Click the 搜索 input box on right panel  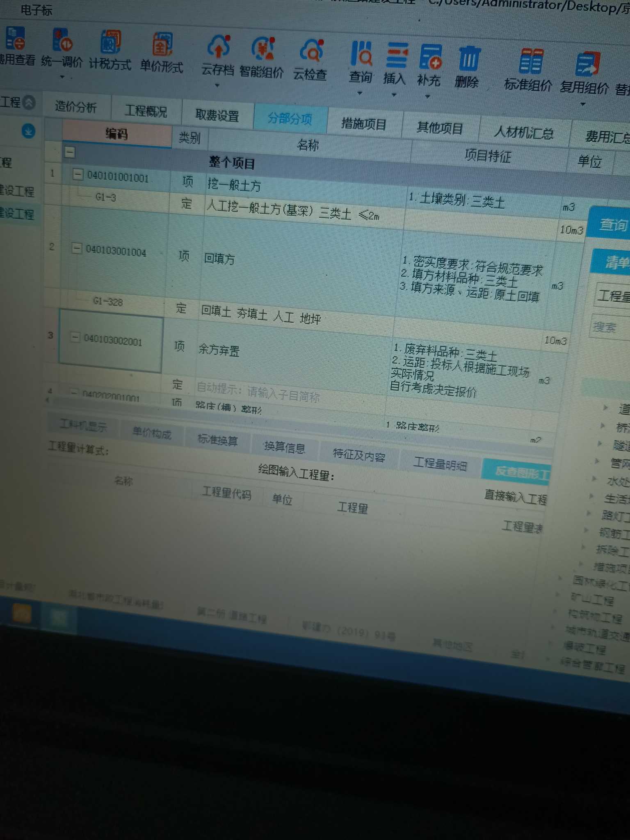pos(609,327)
